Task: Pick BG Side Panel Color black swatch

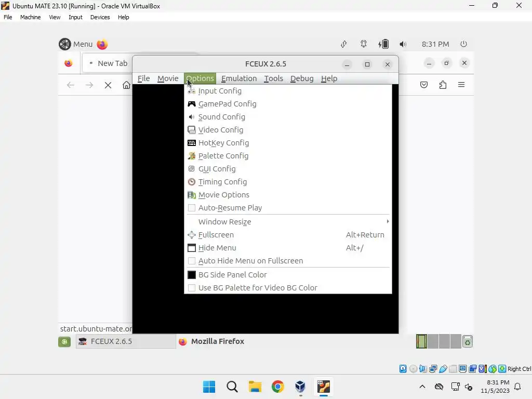Action: point(192,274)
